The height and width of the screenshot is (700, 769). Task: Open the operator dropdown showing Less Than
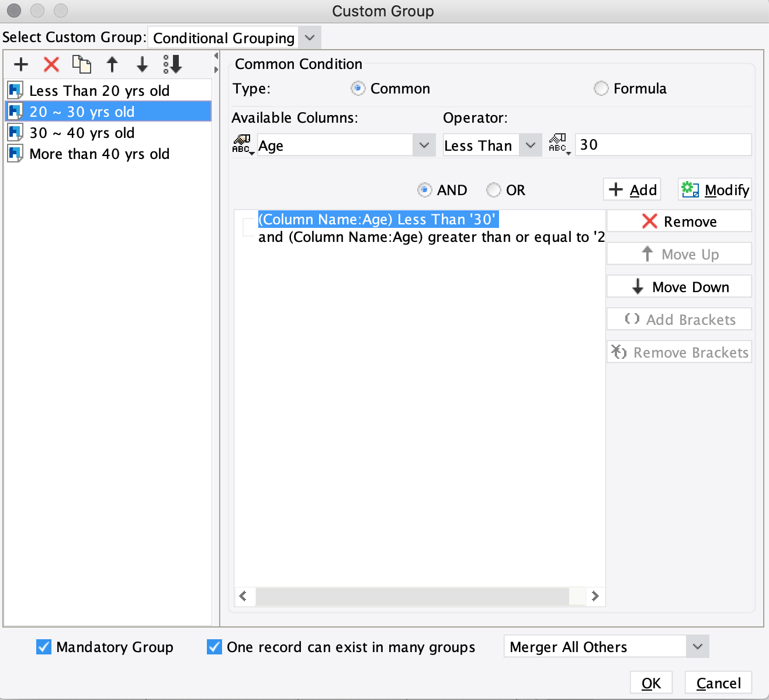pos(529,144)
